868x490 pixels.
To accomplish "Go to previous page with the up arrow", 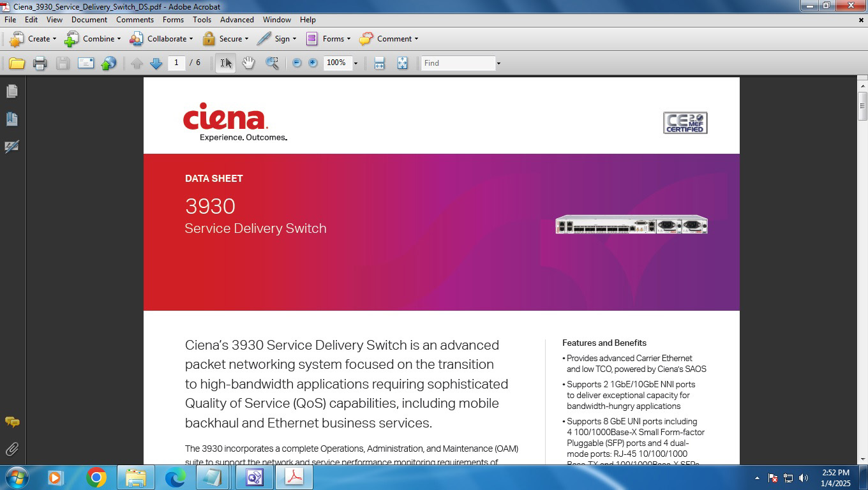I will pos(137,63).
